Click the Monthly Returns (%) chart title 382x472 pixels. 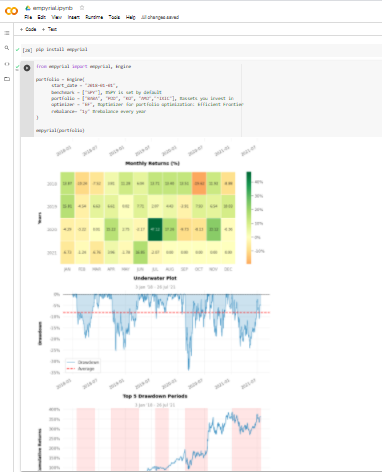click(153, 163)
